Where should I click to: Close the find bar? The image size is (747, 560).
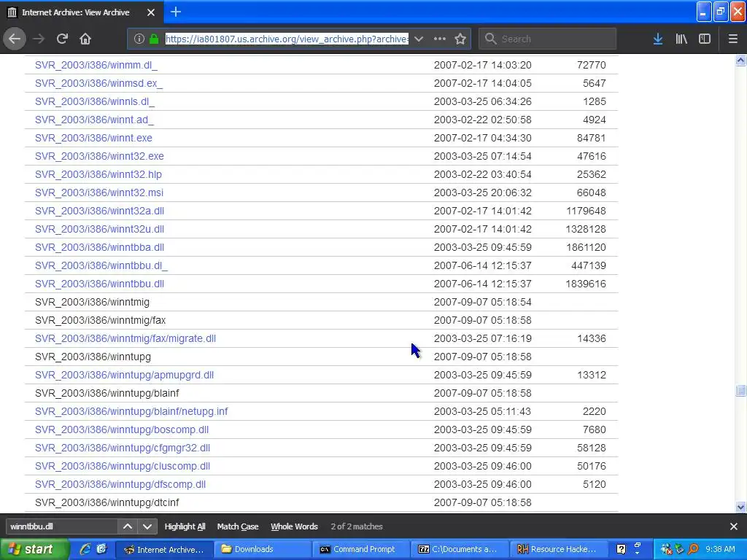733,526
